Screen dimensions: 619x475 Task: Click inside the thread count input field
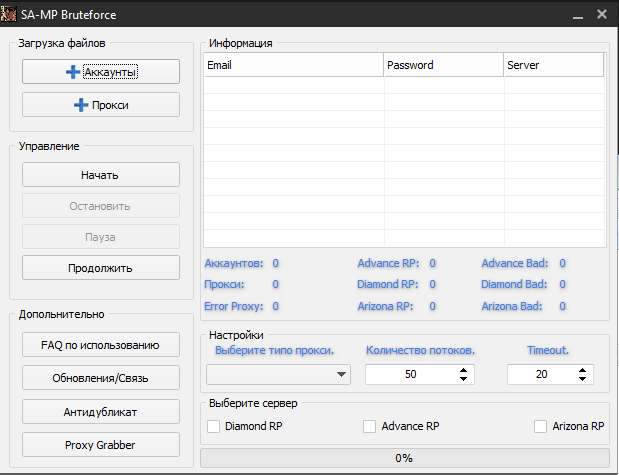click(x=410, y=374)
